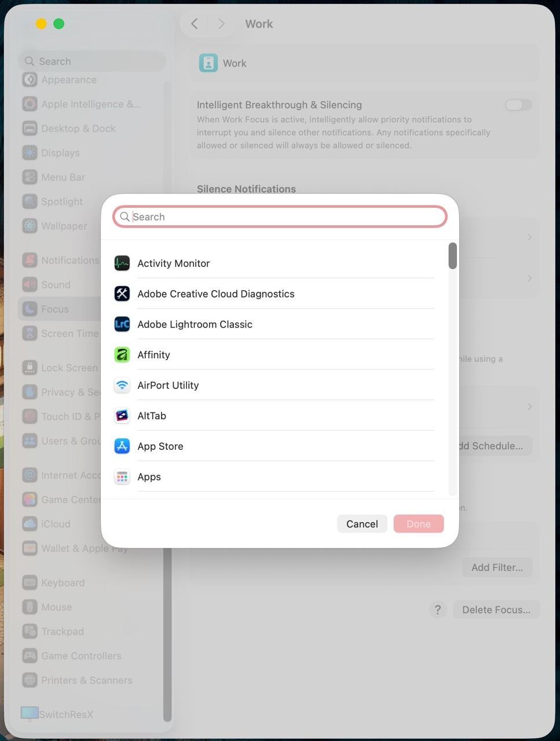Image resolution: width=560 pixels, height=741 pixels.
Task: Click the magnifier icon in dialog search
Action: point(125,217)
